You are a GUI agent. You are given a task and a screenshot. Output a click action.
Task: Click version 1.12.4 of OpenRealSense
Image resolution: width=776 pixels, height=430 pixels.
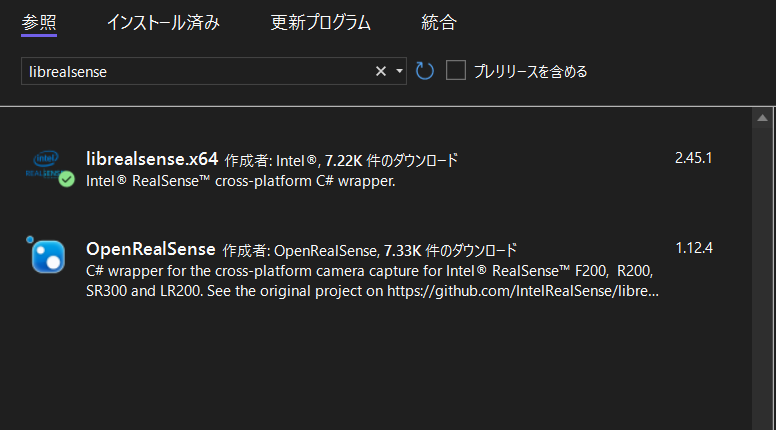tap(694, 248)
